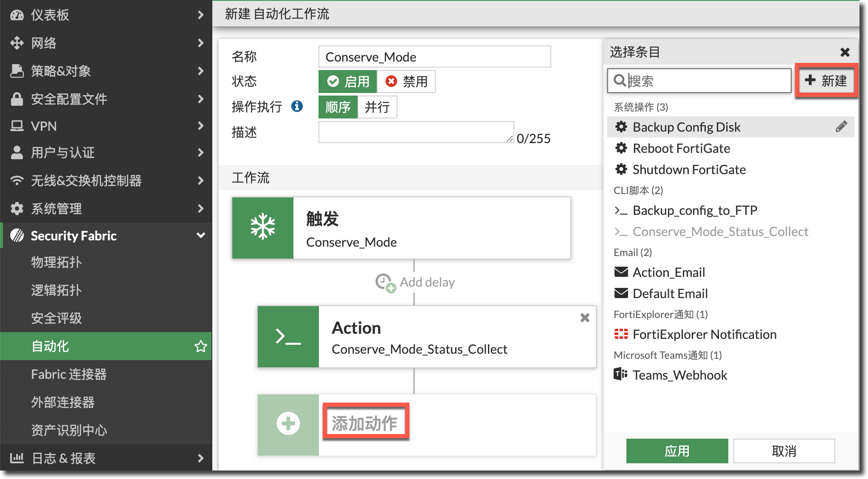Set status to 启用
868x479 pixels.
point(348,82)
